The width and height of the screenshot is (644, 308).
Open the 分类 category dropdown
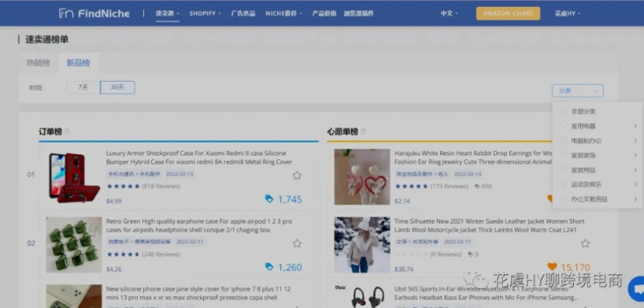click(x=577, y=91)
